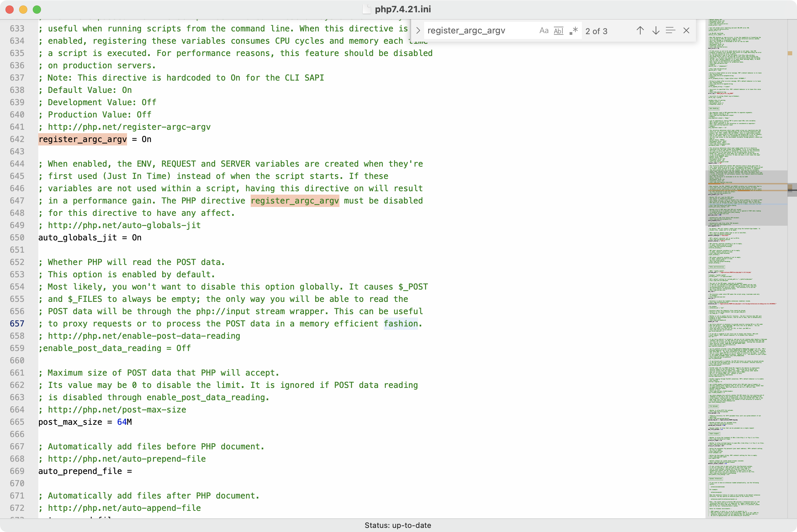Viewport: 797px width, 532px height.
Task: Click the '; Default Value: On' comment
Action: click(85, 90)
